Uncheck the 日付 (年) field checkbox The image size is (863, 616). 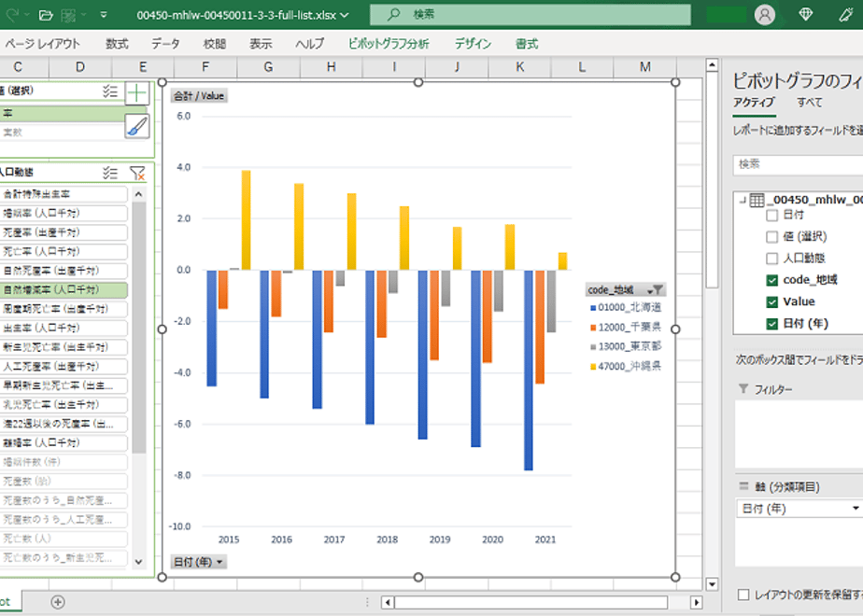point(771,323)
